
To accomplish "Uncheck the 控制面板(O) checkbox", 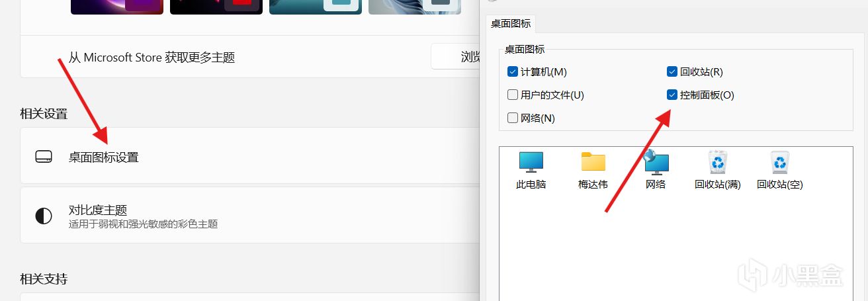I will tap(672, 95).
